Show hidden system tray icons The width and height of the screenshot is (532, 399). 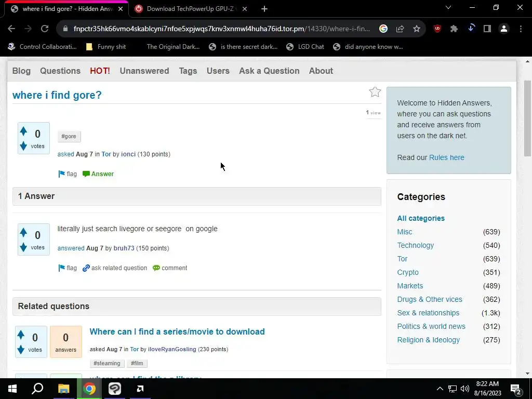pos(440,389)
